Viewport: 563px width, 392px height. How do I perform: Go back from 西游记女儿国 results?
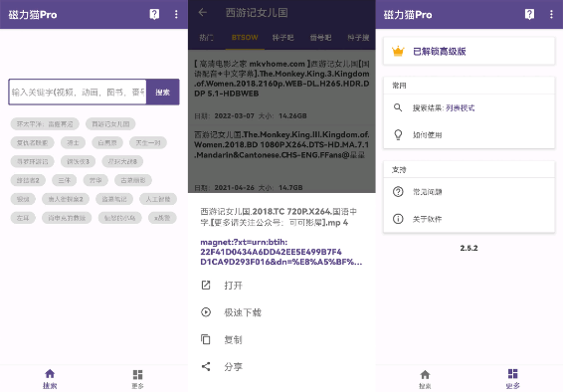[x=203, y=13]
